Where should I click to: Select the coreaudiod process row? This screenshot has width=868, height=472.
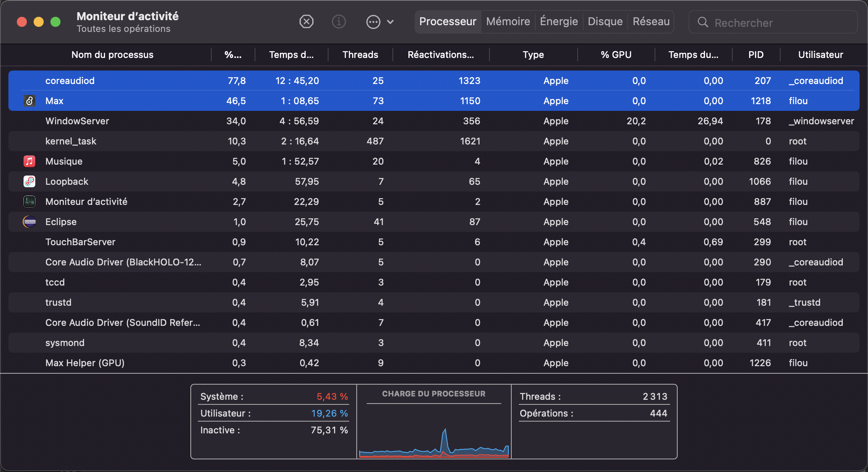pyautogui.click(x=434, y=81)
